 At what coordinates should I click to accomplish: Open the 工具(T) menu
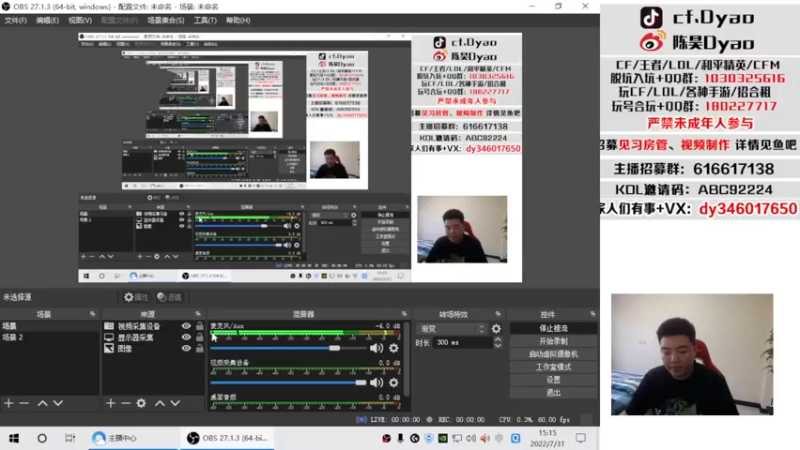[x=205, y=20]
